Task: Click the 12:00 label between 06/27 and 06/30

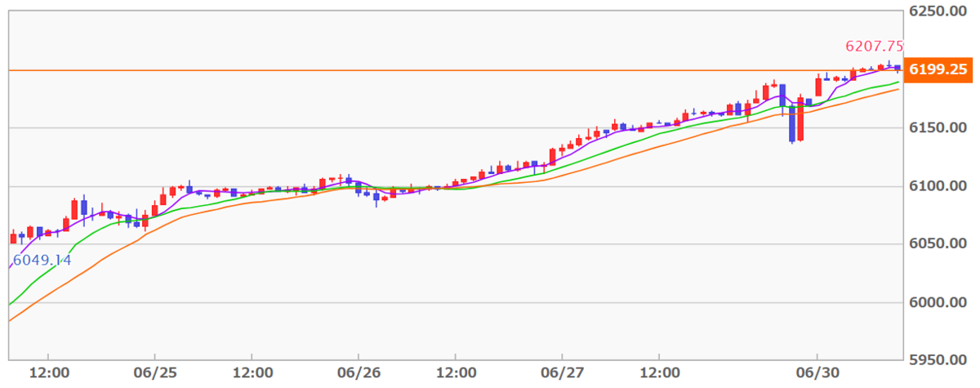Action: click(659, 372)
